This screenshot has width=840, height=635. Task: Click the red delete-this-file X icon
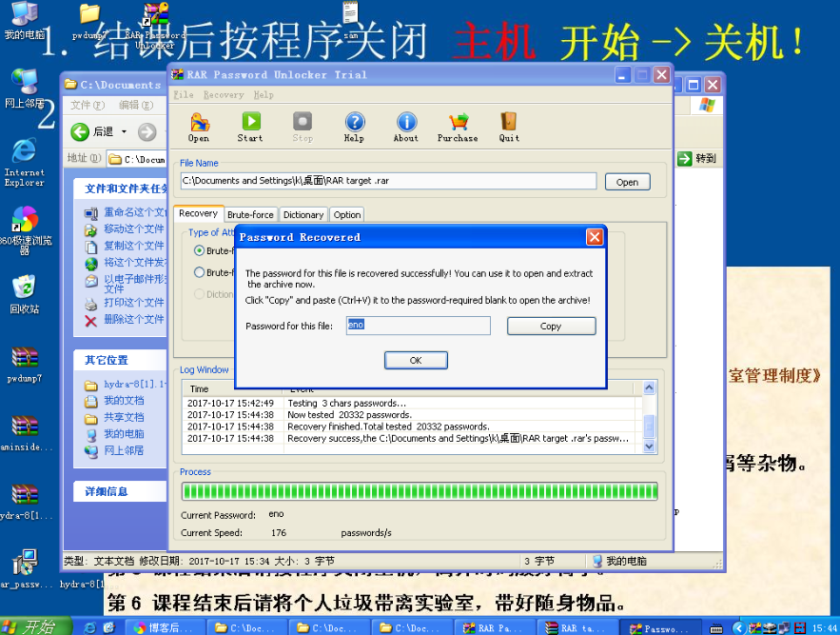point(90,321)
